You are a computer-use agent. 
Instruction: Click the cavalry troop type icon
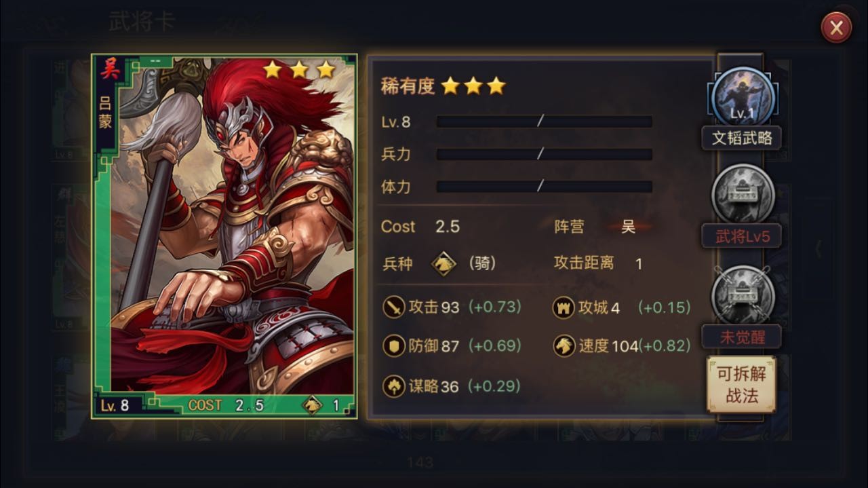(x=444, y=263)
